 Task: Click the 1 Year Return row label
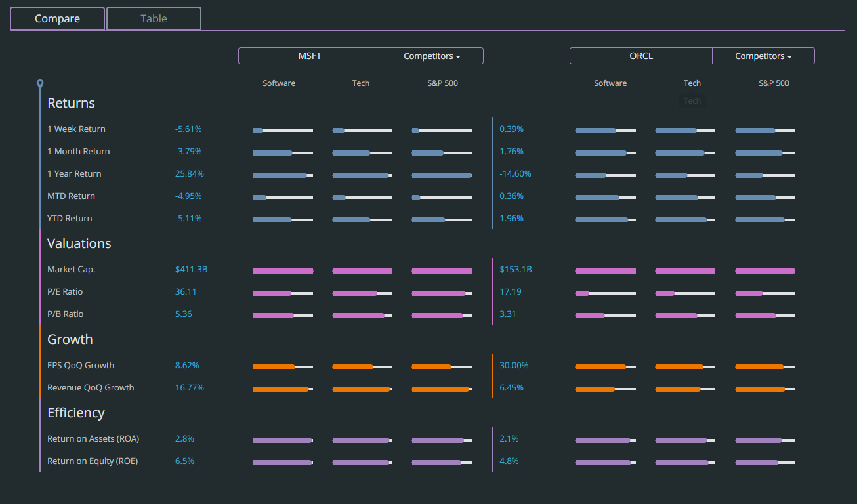coord(74,174)
